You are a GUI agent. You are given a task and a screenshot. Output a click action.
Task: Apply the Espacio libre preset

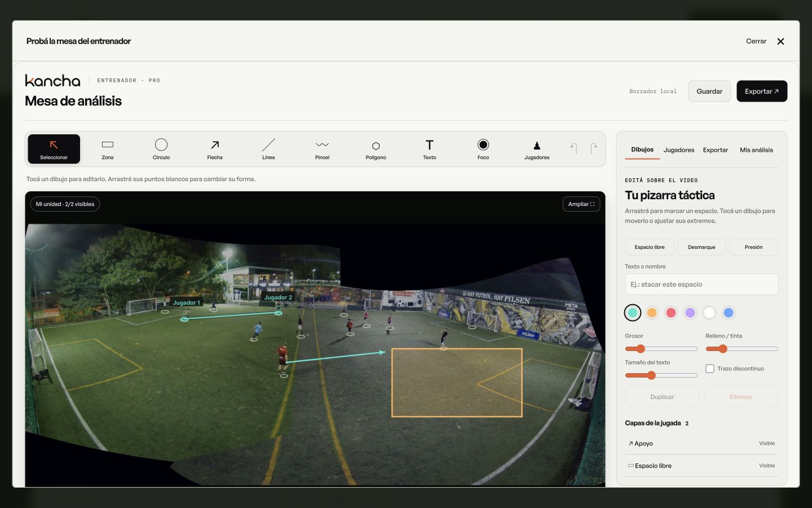650,247
